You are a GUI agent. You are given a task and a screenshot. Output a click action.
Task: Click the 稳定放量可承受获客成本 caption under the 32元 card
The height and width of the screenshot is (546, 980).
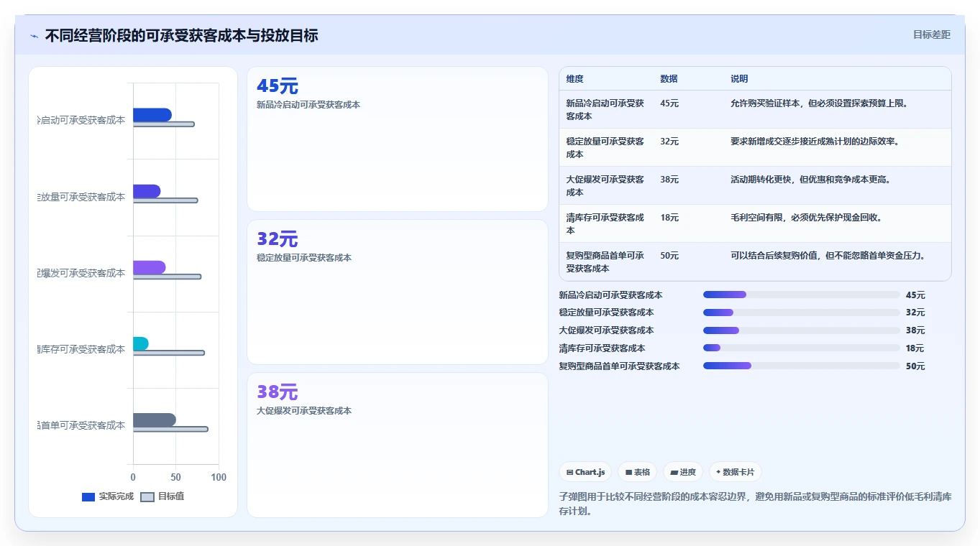point(304,257)
